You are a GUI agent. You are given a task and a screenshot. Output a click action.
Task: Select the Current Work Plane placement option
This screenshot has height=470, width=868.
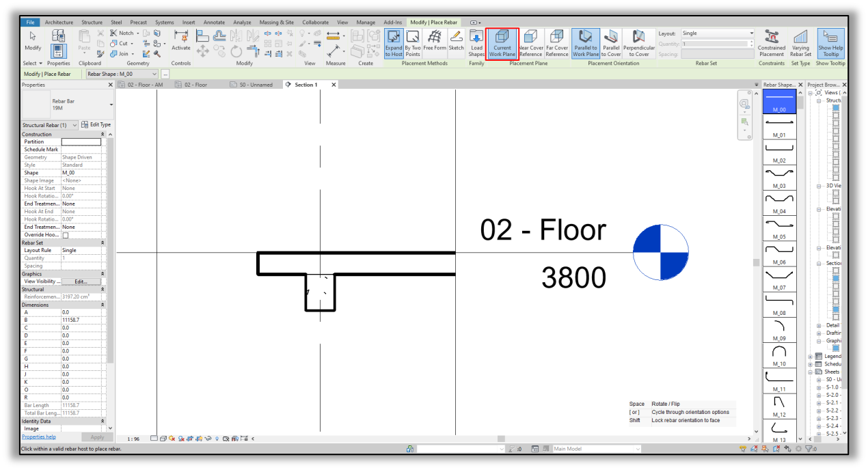[502, 43]
